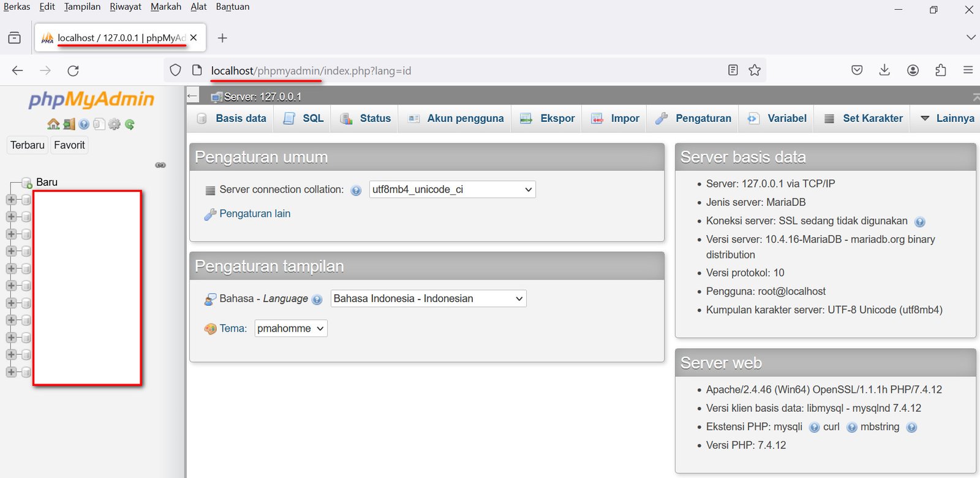Click the tracking protection shield icon

coord(175,70)
